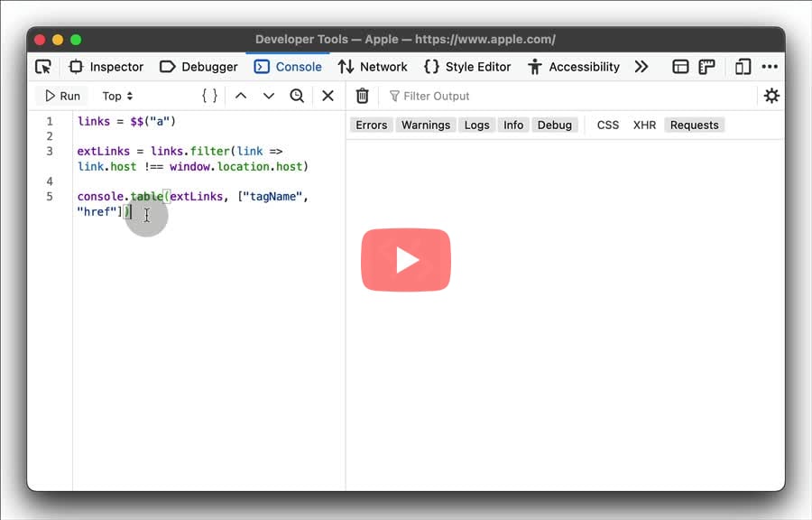Click the 'extLinks' variable on line 3
This screenshot has width=812, height=520.
(x=104, y=152)
